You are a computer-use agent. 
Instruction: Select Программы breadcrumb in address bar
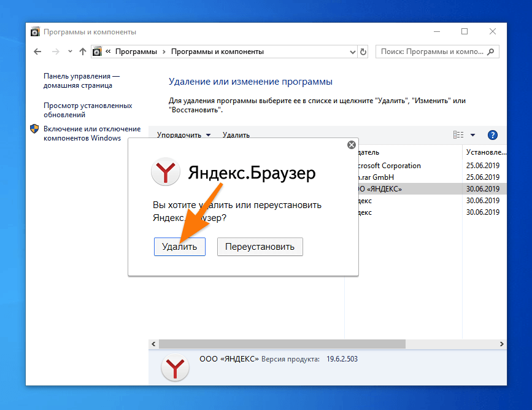tap(136, 52)
